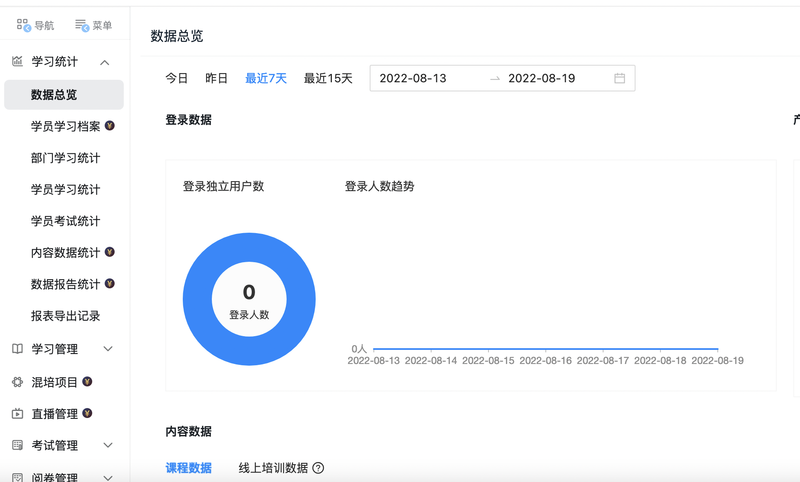Select 数据总览 in sidebar
This screenshot has width=800, height=482.
point(64,95)
